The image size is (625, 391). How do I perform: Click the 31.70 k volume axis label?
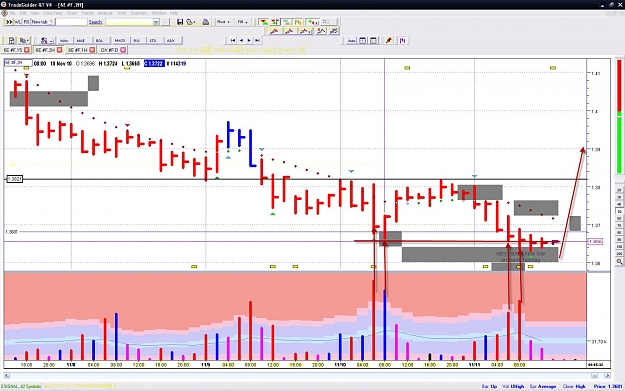tap(599, 342)
